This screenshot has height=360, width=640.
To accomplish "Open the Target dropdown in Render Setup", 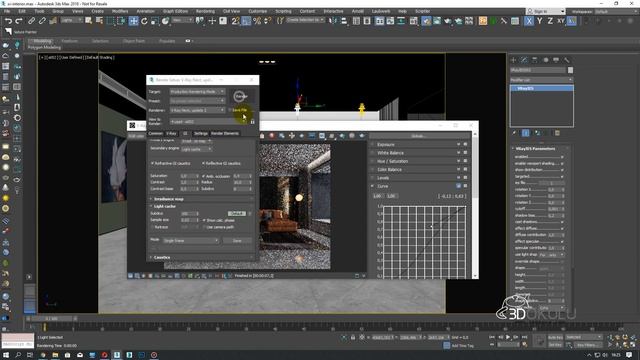I will click(197, 92).
